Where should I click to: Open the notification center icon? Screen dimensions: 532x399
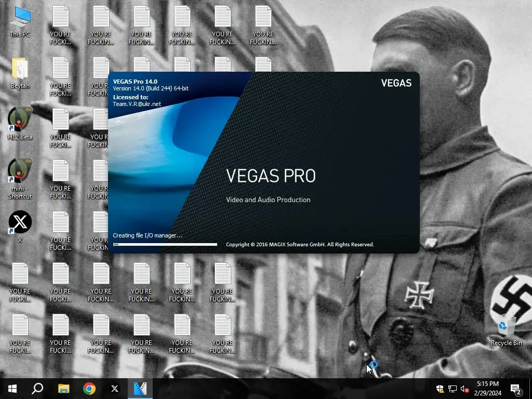point(516,389)
